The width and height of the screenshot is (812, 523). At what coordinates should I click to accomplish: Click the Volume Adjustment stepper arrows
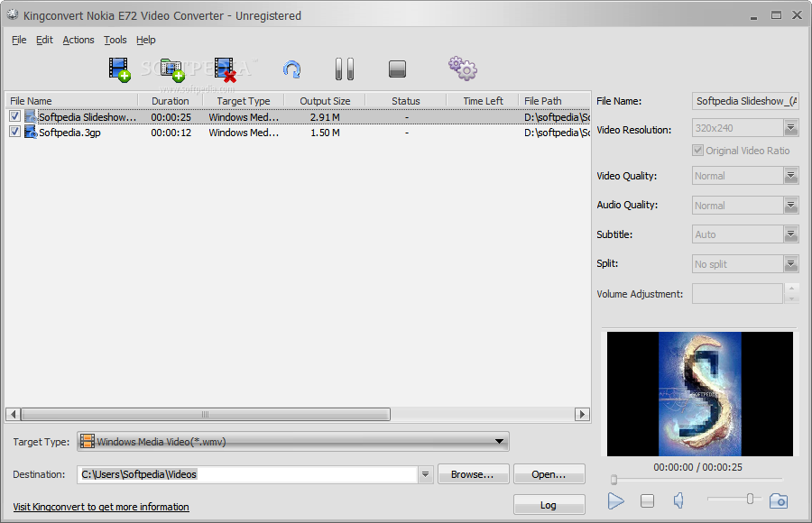point(791,294)
